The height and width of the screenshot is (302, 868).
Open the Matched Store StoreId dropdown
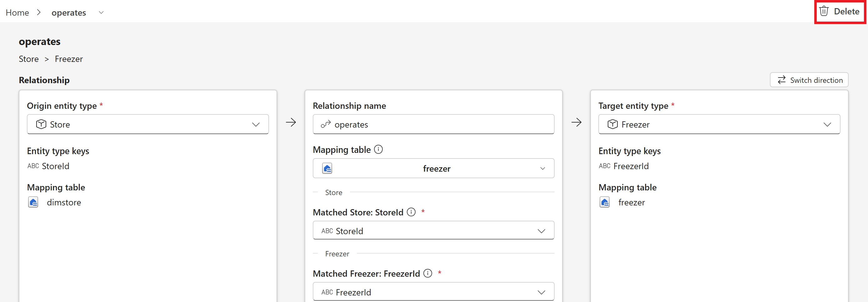pos(433,230)
